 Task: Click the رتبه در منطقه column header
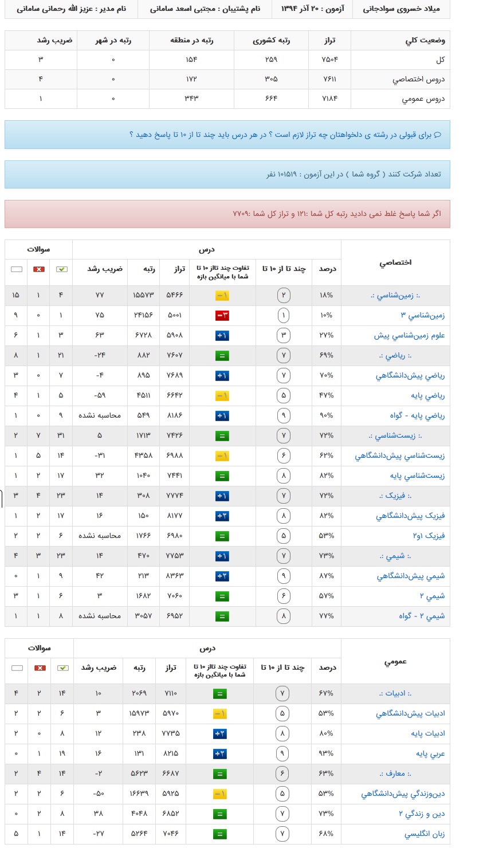point(191,40)
